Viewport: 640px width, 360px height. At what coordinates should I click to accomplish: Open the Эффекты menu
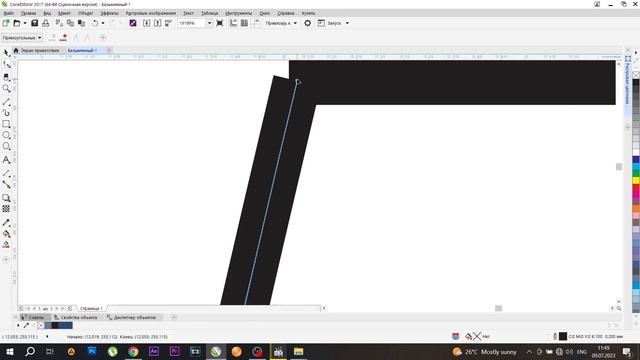click(x=109, y=13)
